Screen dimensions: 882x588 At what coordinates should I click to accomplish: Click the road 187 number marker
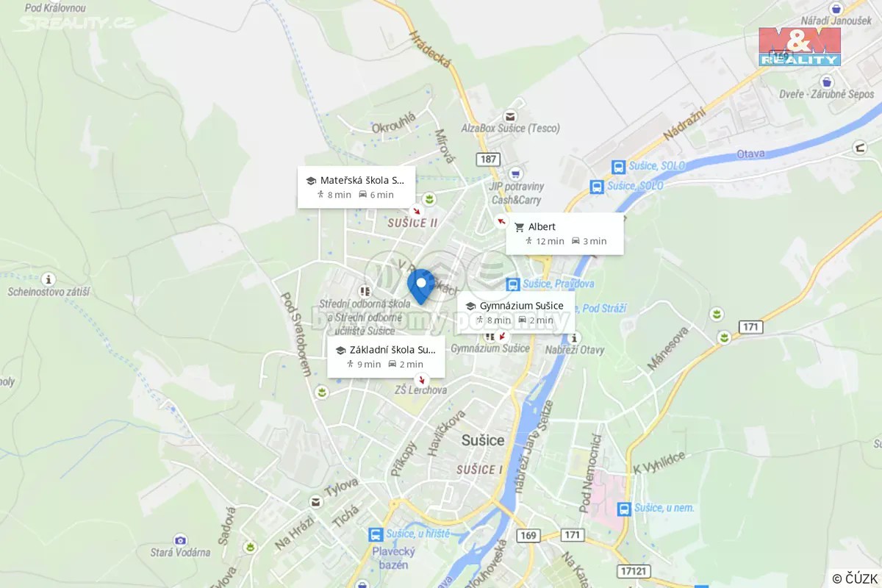pyautogui.click(x=488, y=159)
